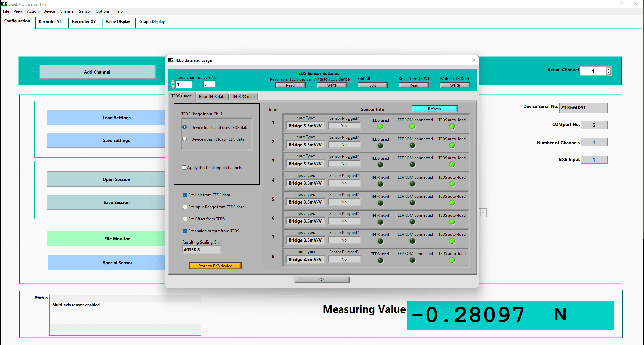Click the Refresh button in Sensor Info
Screen dimensions: 644x345
(x=434, y=109)
